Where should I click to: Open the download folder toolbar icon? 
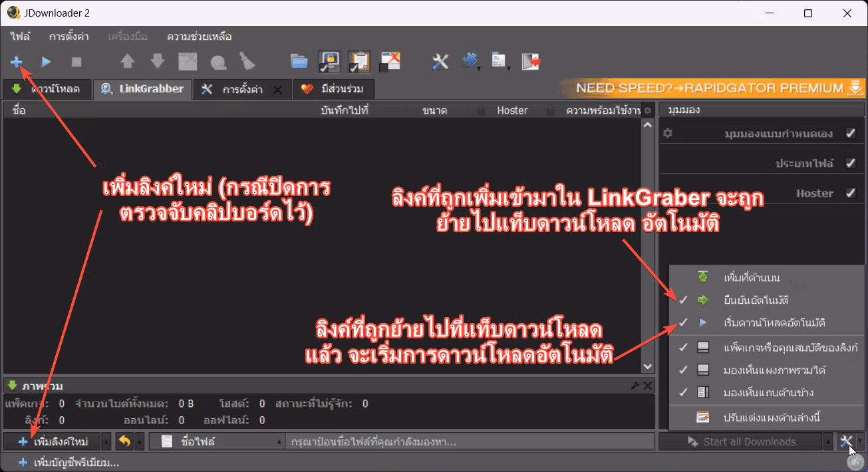(x=300, y=62)
